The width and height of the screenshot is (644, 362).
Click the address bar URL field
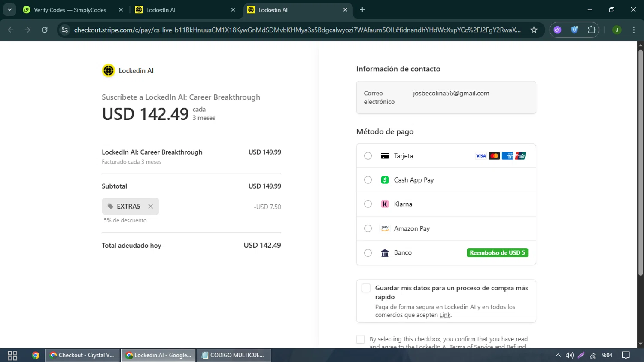297,30
